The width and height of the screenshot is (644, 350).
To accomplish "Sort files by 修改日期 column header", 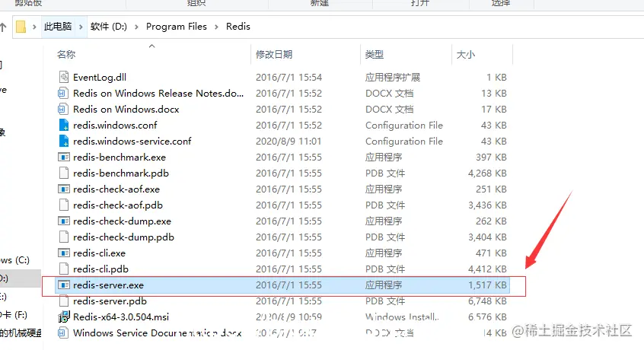I will 274,54.
